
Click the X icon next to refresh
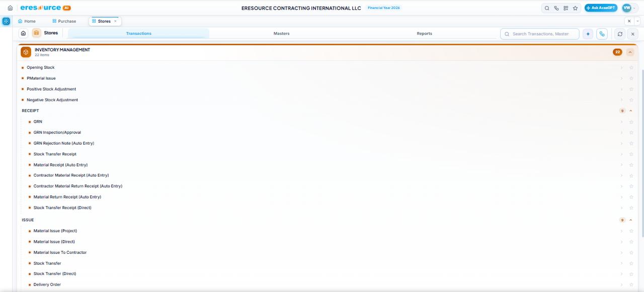(633, 34)
